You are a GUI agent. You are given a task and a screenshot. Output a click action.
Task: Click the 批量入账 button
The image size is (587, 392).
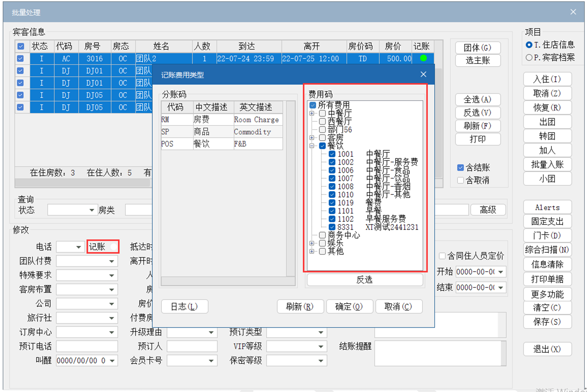547,164
